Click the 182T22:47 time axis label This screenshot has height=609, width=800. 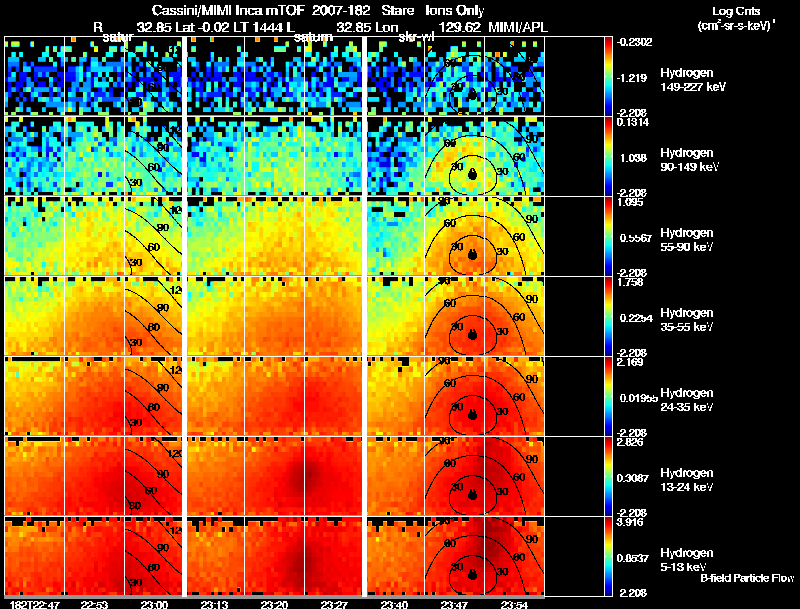coord(35,604)
